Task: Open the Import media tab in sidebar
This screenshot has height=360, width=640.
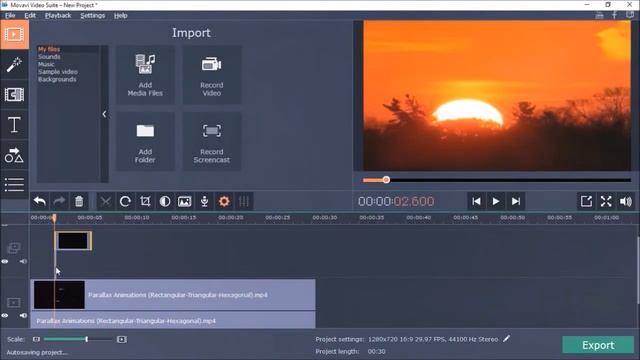Action: [14, 35]
